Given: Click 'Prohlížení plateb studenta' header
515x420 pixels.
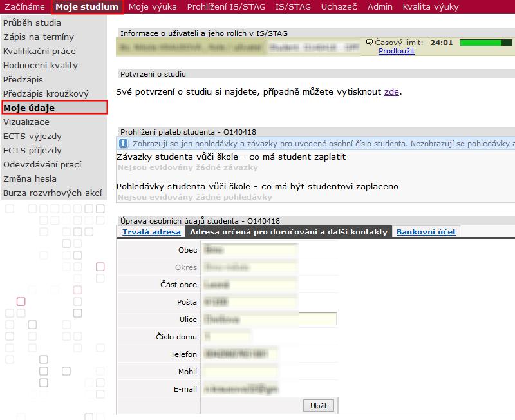Looking at the screenshot, I should pyautogui.click(x=188, y=132).
